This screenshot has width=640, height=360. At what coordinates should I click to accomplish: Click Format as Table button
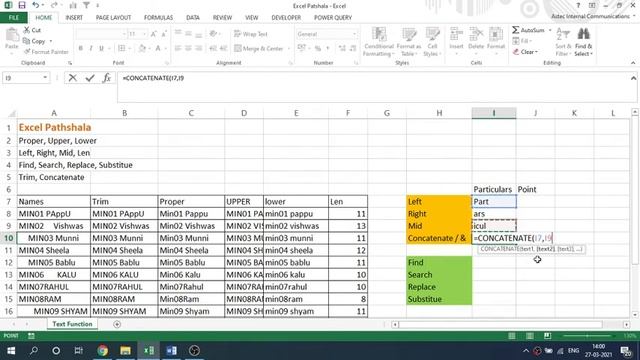(408, 42)
